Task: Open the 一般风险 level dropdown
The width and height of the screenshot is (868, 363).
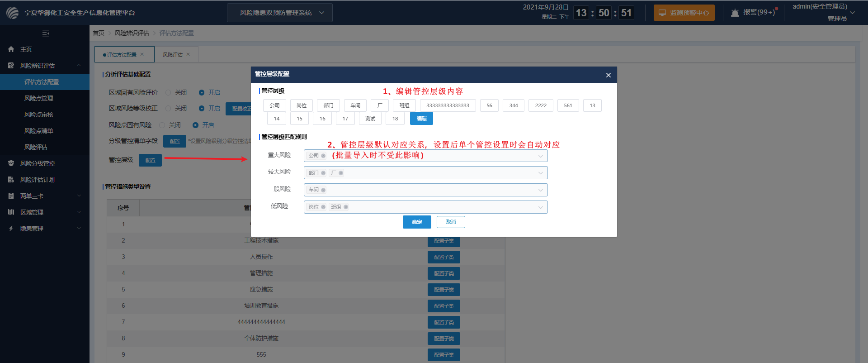Action: coord(540,190)
